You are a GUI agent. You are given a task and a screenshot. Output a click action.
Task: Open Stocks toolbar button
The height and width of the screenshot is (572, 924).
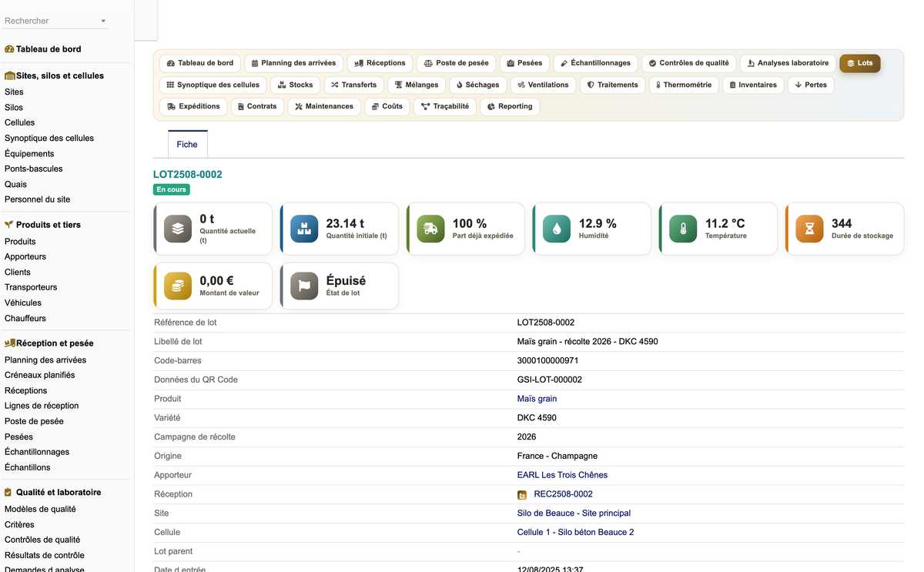click(296, 85)
